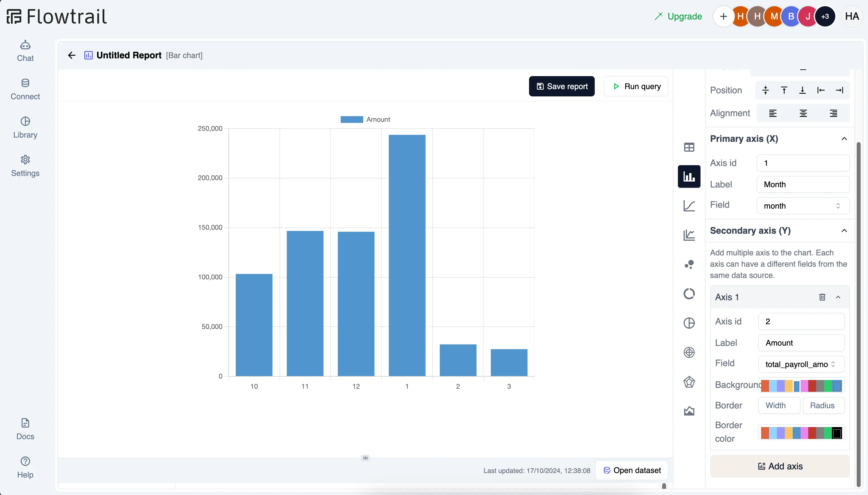This screenshot has width=868, height=495.
Task: Switch to the smooth line chart icon
Action: 689,206
